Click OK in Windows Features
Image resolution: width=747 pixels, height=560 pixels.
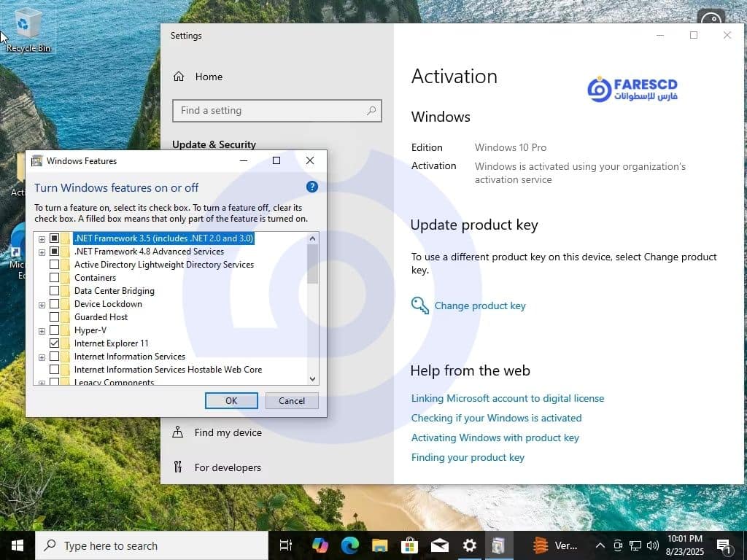pyautogui.click(x=231, y=400)
